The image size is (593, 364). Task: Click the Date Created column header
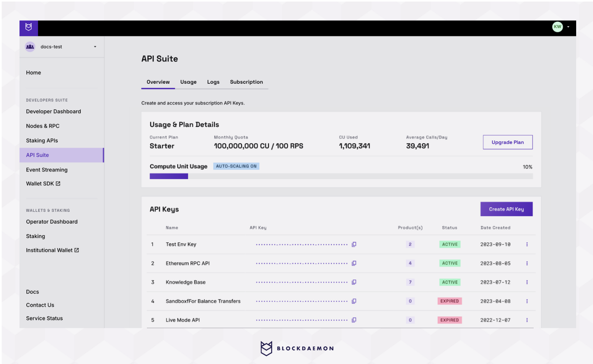pyautogui.click(x=495, y=228)
